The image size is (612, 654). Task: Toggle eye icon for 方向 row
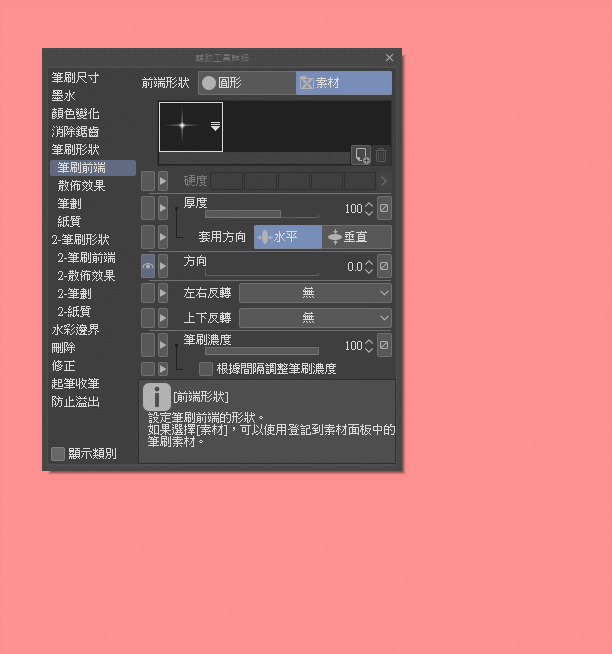pos(148,266)
